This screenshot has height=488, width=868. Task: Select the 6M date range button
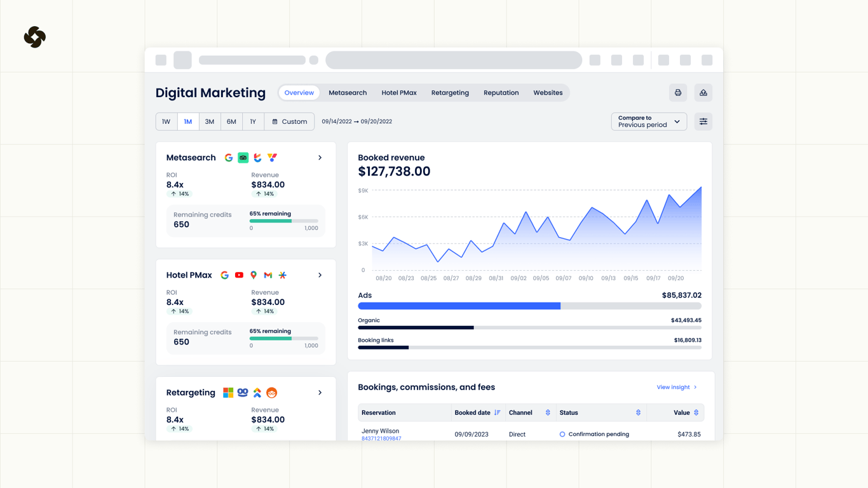(x=231, y=121)
